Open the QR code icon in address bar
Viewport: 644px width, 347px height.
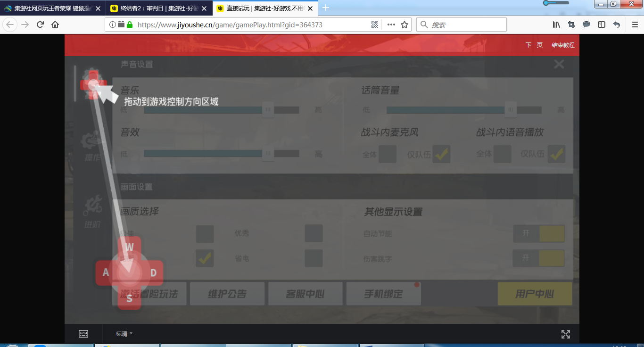pos(375,25)
